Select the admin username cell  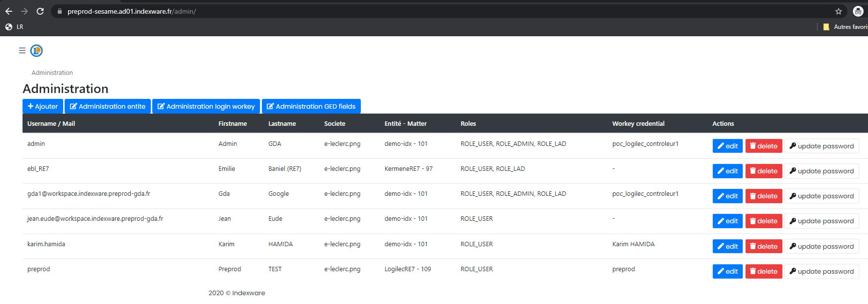(36, 143)
